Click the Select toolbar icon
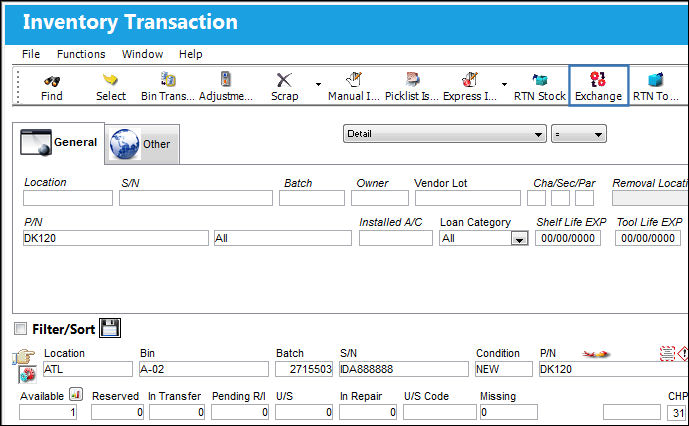Image resolution: width=689 pixels, height=426 pixels. tap(110, 80)
